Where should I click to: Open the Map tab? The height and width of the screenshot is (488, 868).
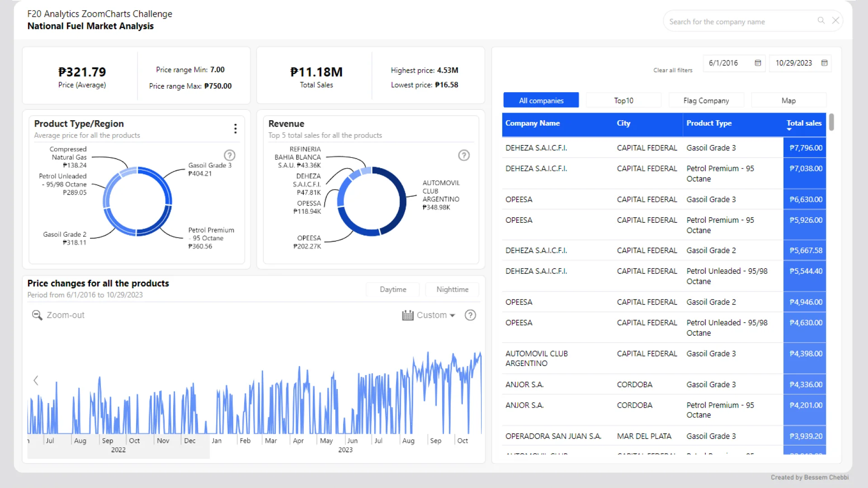click(x=788, y=100)
